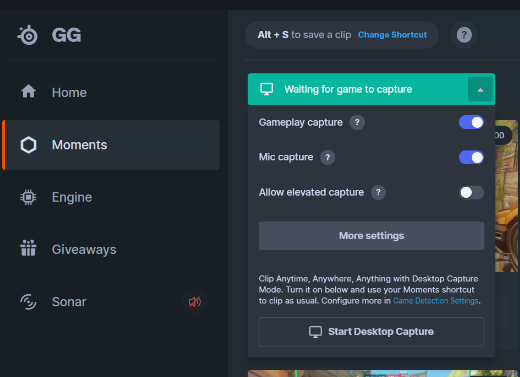The height and width of the screenshot is (377, 520).
Task: Click the Moments hexagon icon
Action: [28, 145]
